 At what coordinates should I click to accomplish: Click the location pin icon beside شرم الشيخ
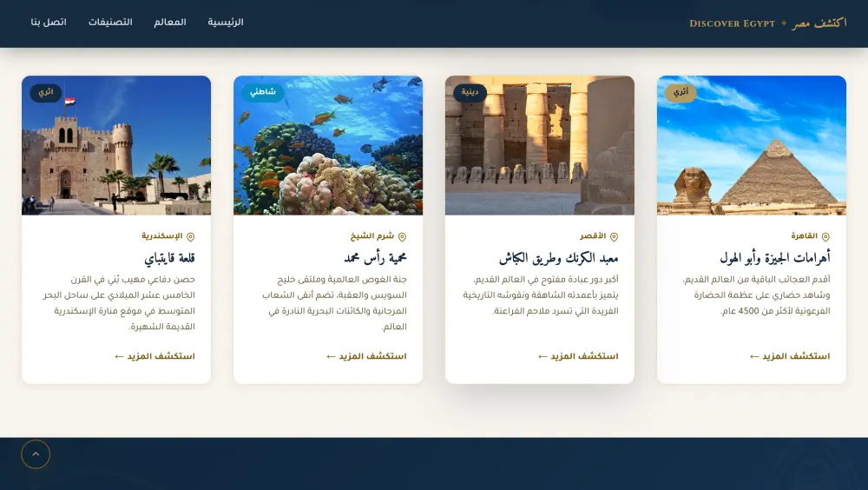pyautogui.click(x=402, y=236)
